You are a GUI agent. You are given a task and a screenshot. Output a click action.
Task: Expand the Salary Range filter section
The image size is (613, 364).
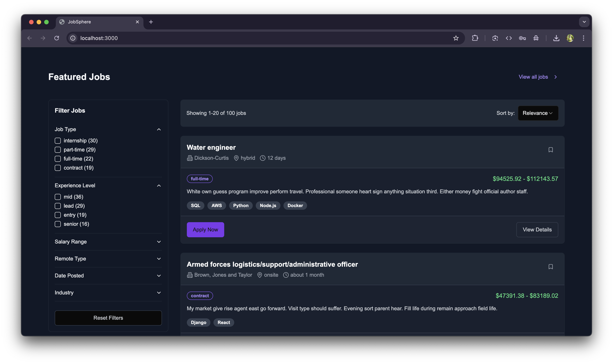pos(108,242)
